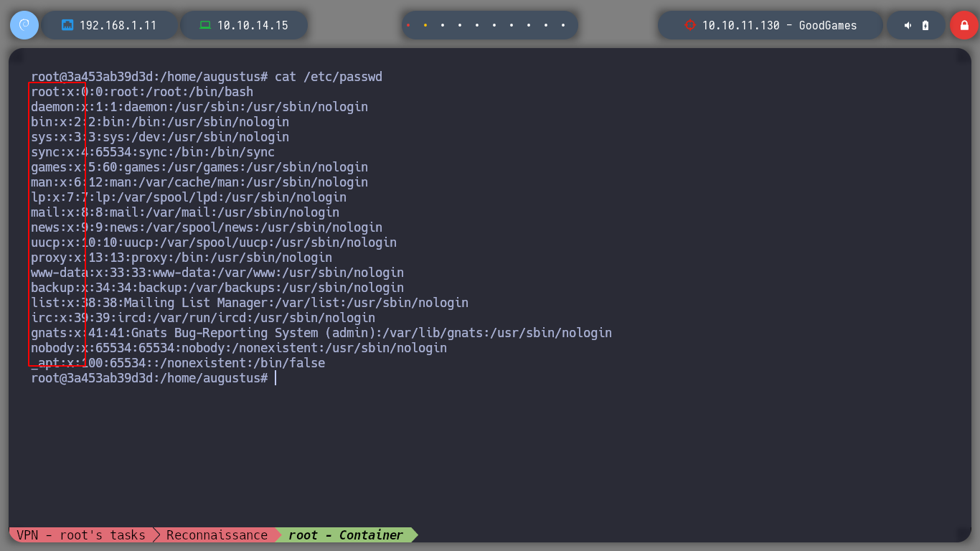Click the red lock screen button
The width and height of the screenshot is (980, 551).
pyautogui.click(x=964, y=25)
